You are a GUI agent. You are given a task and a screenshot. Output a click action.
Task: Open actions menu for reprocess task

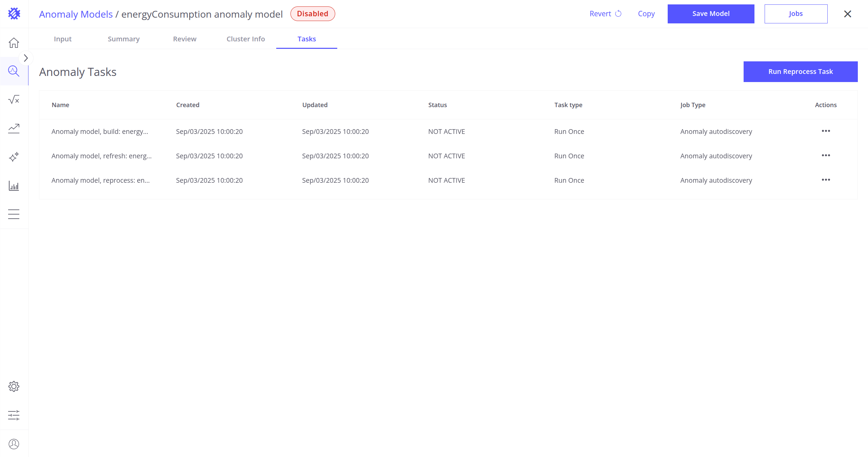[x=826, y=180]
